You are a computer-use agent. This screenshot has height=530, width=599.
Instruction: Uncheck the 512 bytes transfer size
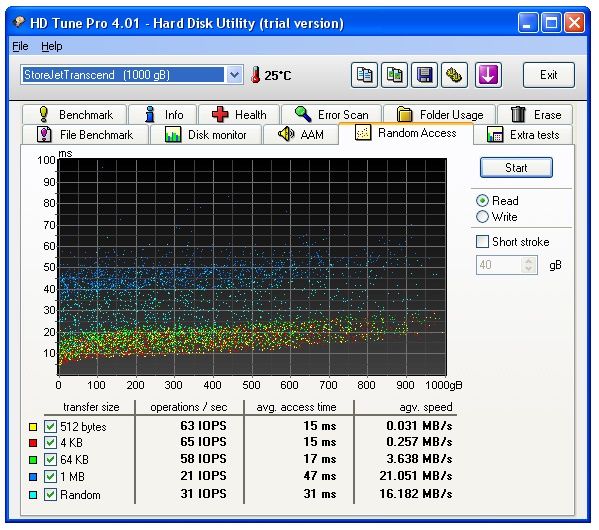(50, 426)
